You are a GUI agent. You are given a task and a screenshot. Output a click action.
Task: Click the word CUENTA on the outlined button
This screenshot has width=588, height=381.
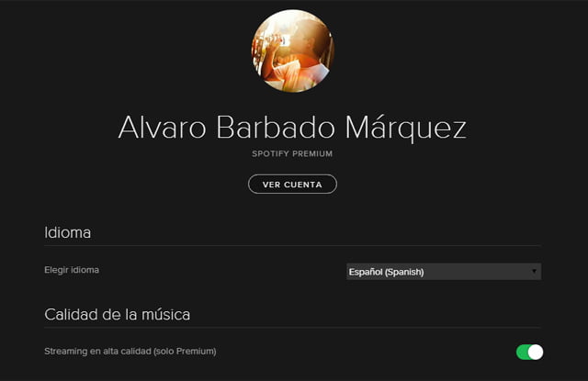303,185
